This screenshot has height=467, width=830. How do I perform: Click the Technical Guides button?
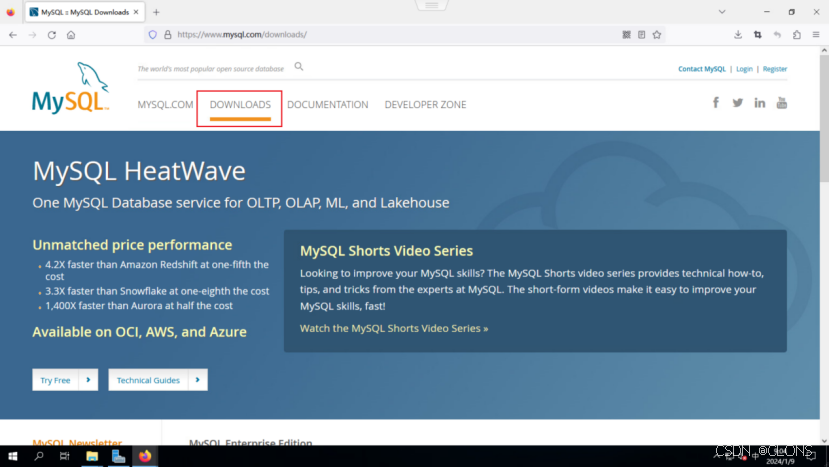point(158,380)
